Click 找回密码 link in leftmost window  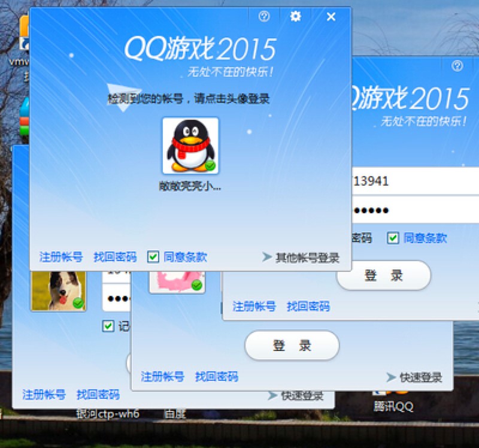(x=98, y=395)
